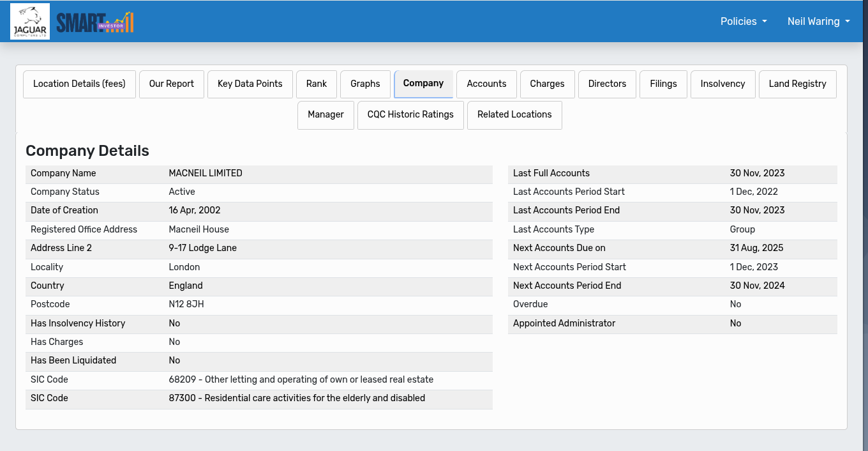Open the Insolvency tab
Image resolution: width=868 pixels, height=451 pixels.
click(722, 84)
